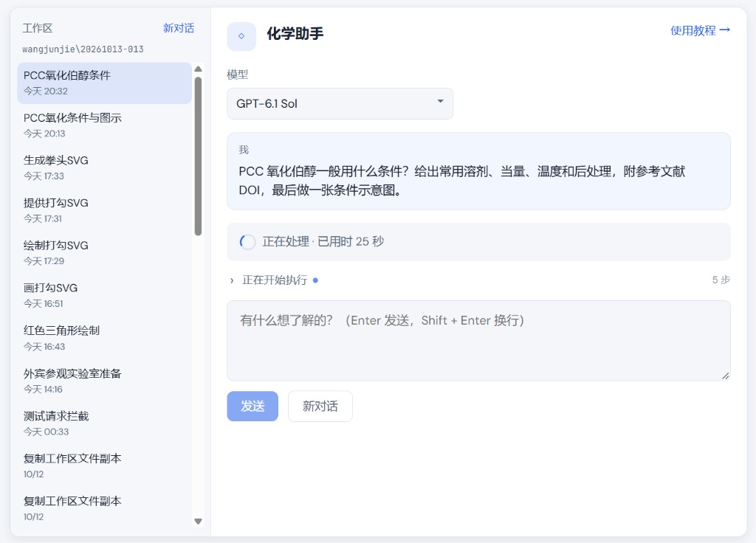Click workspace path wangjunjie\20261013-013
The height and width of the screenshot is (543, 756).
83,49
